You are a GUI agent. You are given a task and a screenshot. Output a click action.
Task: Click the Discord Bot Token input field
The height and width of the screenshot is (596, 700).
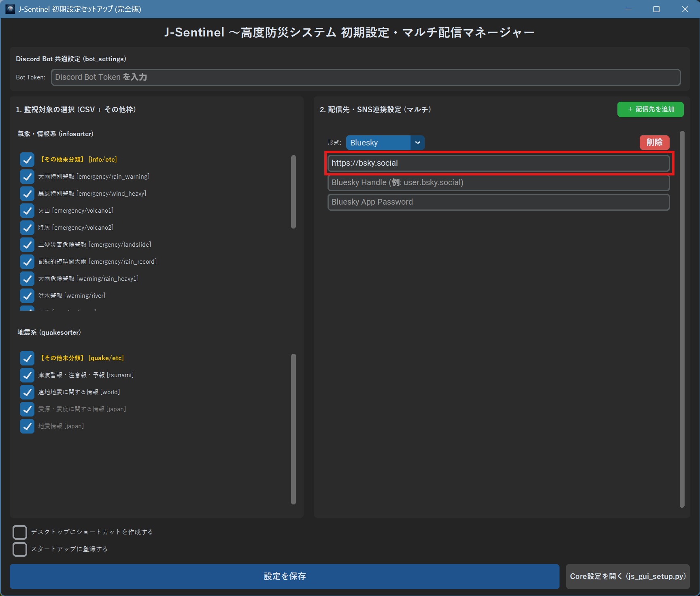[366, 77]
